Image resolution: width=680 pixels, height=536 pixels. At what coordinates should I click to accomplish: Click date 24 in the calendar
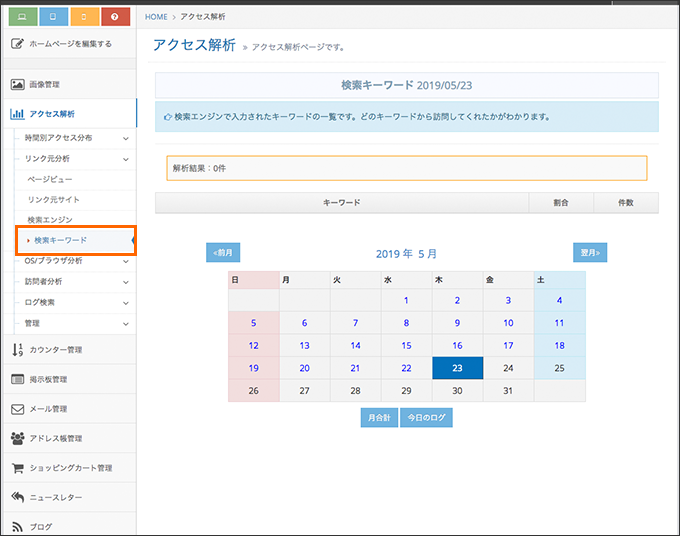coord(508,368)
